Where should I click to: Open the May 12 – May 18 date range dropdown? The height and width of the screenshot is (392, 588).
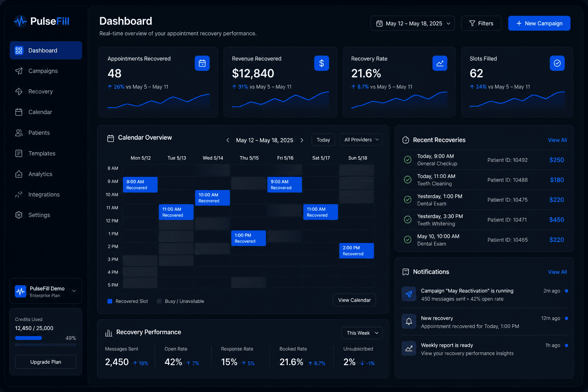413,23
